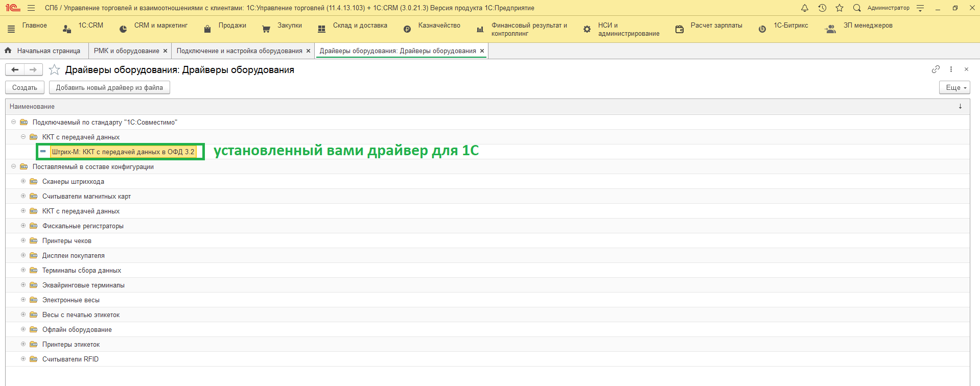Screen dimensions: 980x386
Task: Click the notifications bell icon
Action: 805,8
